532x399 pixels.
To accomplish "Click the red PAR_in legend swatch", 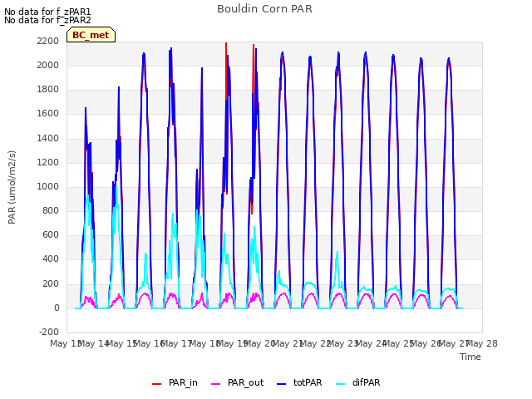I will point(157,384).
